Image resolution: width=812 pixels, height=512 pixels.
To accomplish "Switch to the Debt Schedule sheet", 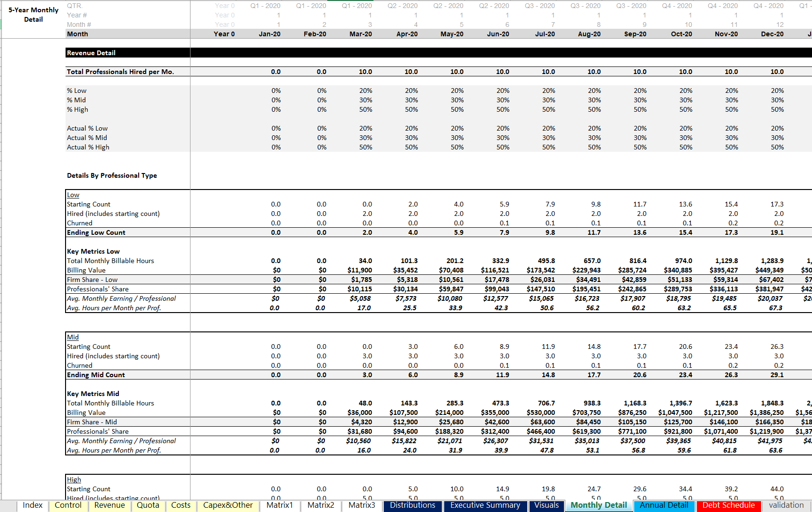I will coord(729,505).
